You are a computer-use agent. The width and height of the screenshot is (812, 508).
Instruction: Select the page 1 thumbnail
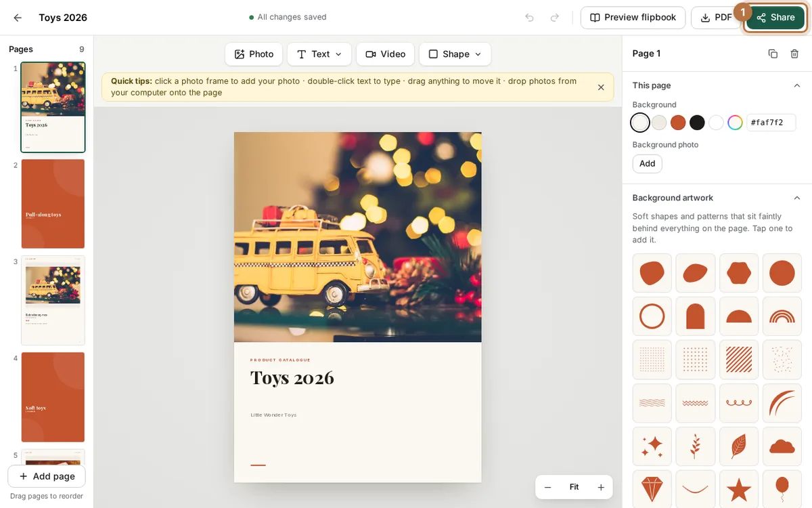tap(53, 107)
